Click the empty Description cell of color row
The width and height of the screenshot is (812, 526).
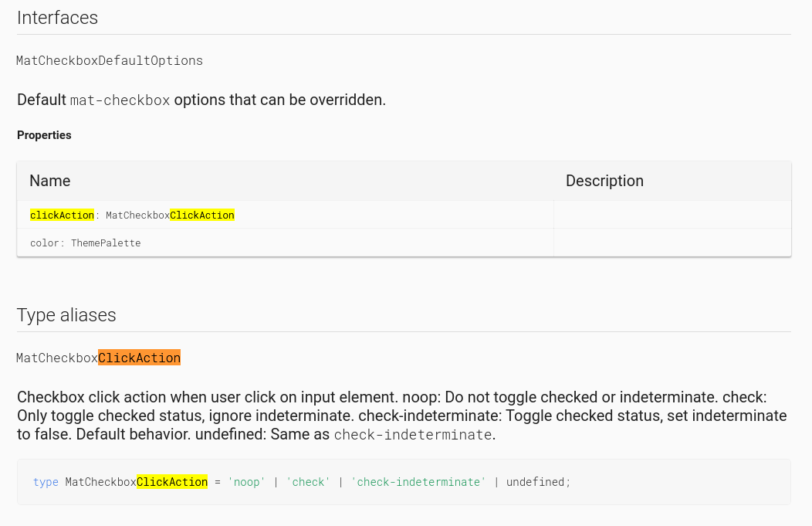[x=672, y=243]
